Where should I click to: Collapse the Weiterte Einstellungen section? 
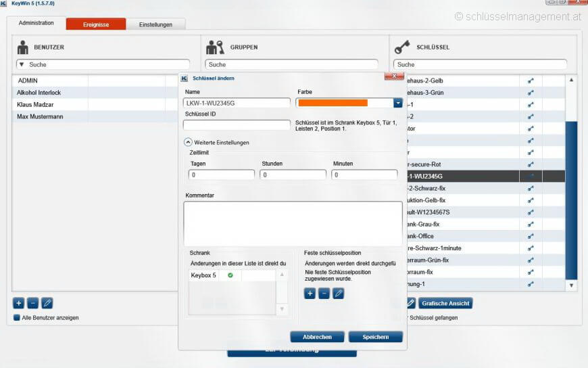(x=188, y=143)
